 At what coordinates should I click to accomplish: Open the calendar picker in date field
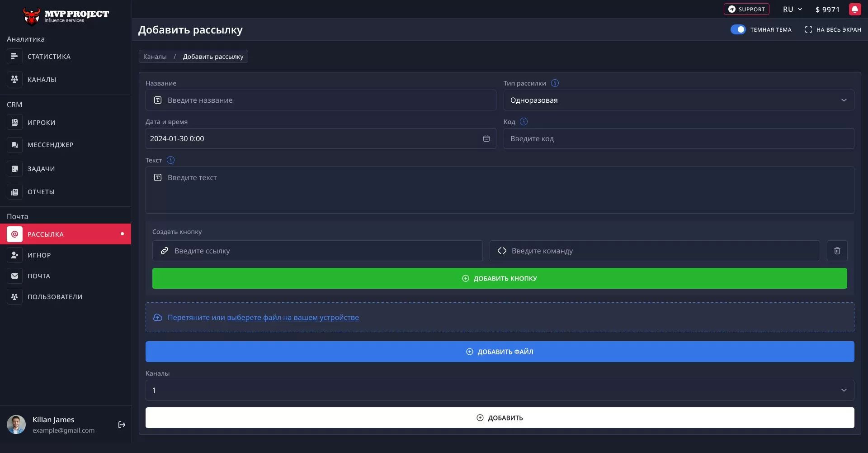coord(486,138)
